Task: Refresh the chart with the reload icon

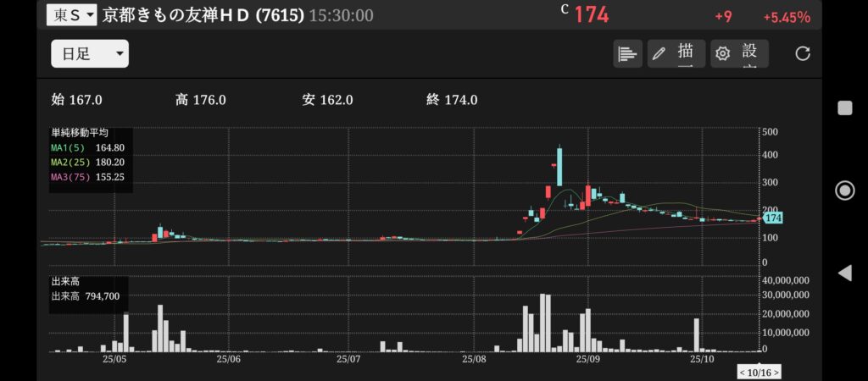Action: [803, 53]
